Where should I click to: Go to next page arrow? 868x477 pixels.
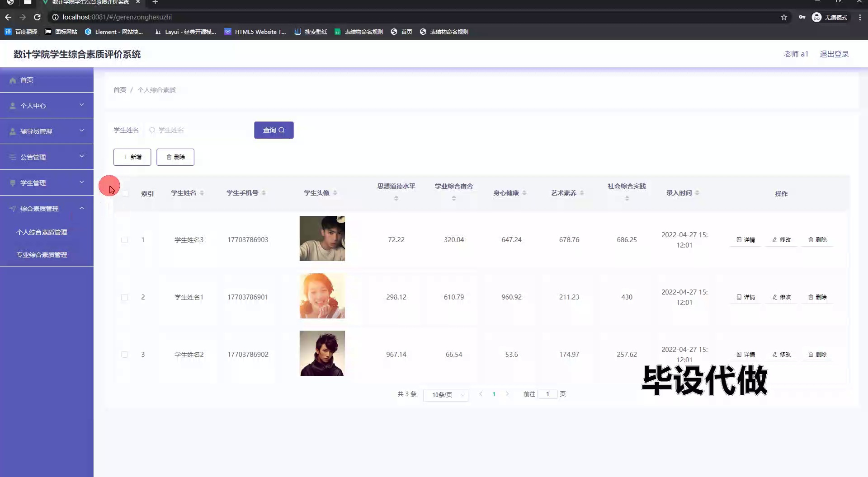click(x=507, y=394)
